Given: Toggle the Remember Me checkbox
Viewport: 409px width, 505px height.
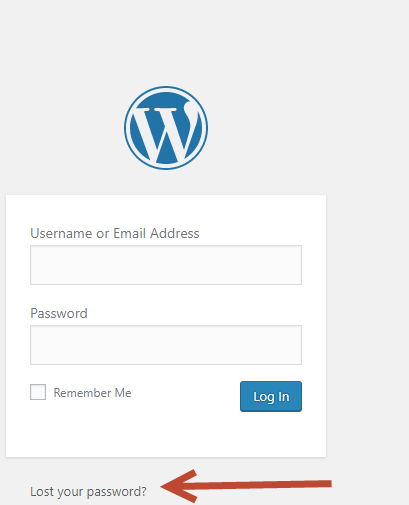Looking at the screenshot, I should coord(38,392).
